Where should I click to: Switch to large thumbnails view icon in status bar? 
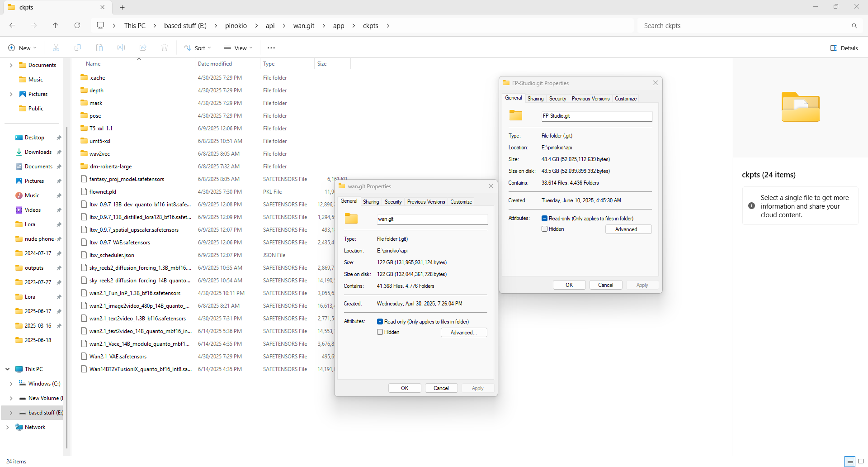pos(861,462)
